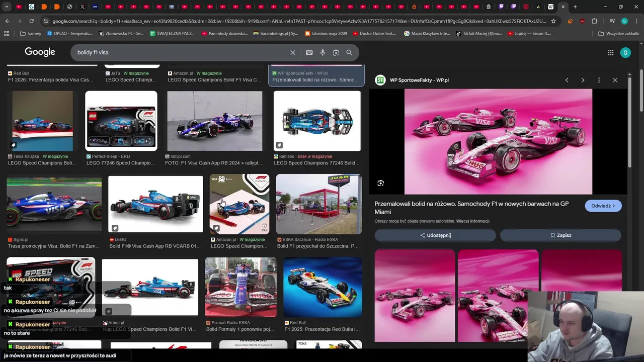Search inside the pink car image with Lens
Screen dimensions: 644x362
coord(380,183)
